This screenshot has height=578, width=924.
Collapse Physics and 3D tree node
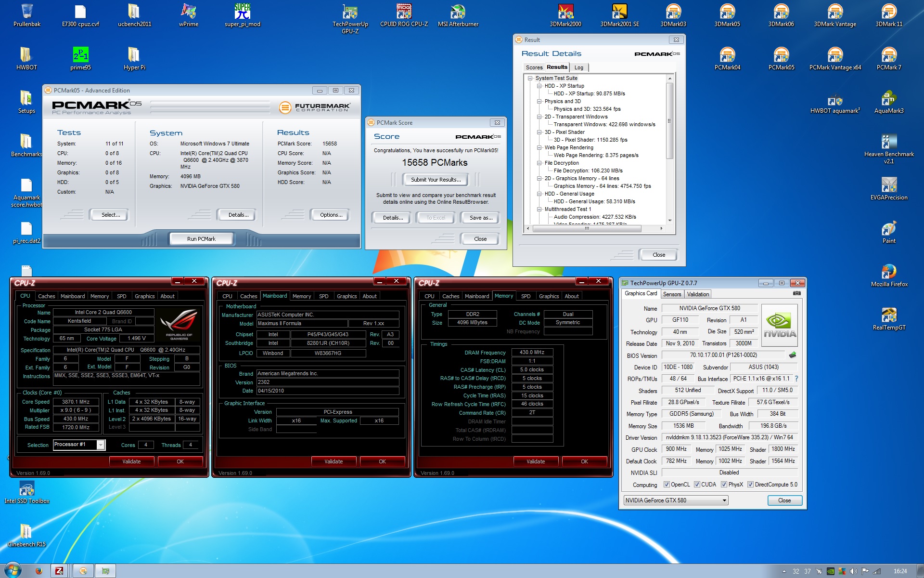(539, 101)
